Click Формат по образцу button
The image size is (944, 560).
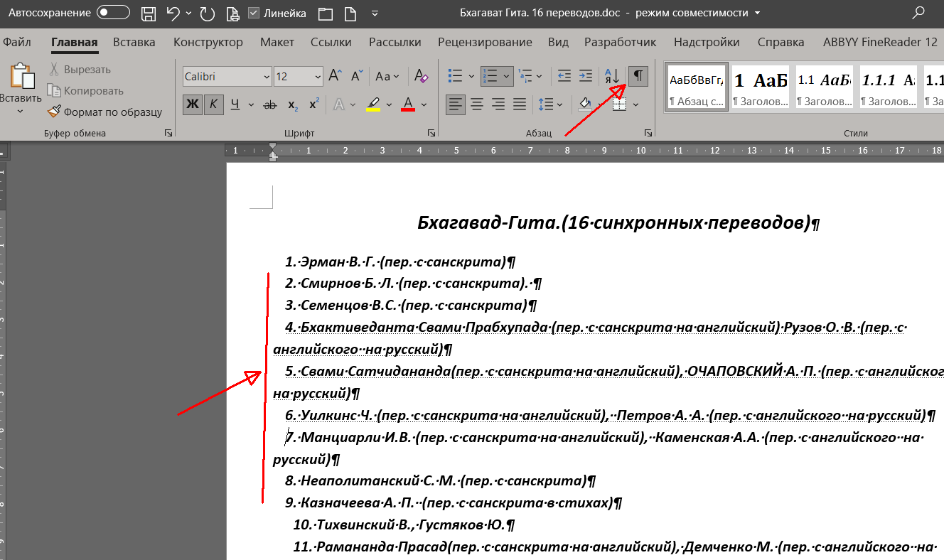105,112
